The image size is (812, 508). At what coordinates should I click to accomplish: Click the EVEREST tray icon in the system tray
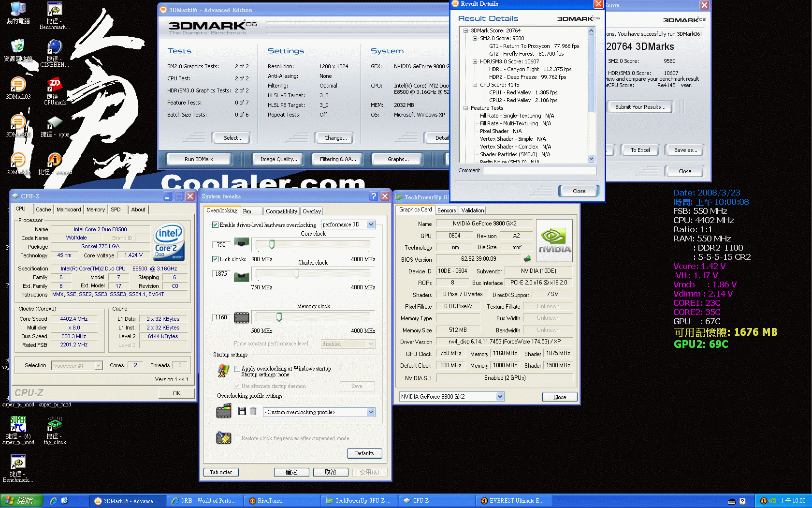coord(764,501)
